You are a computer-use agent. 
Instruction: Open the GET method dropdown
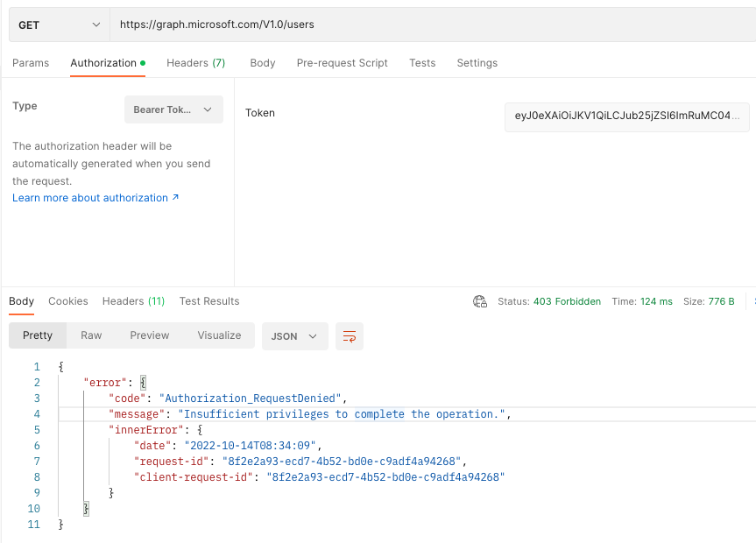coord(60,25)
